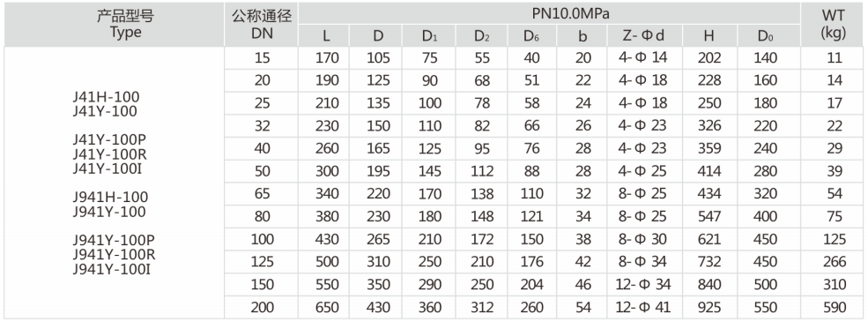Select model J941H-100 text
This screenshot has width=868, height=322.
point(110,198)
